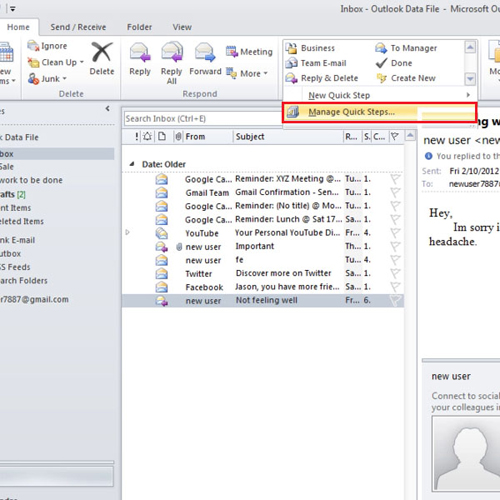Sort messages by Importance column
The height and width of the screenshot is (500, 500).
(137, 136)
